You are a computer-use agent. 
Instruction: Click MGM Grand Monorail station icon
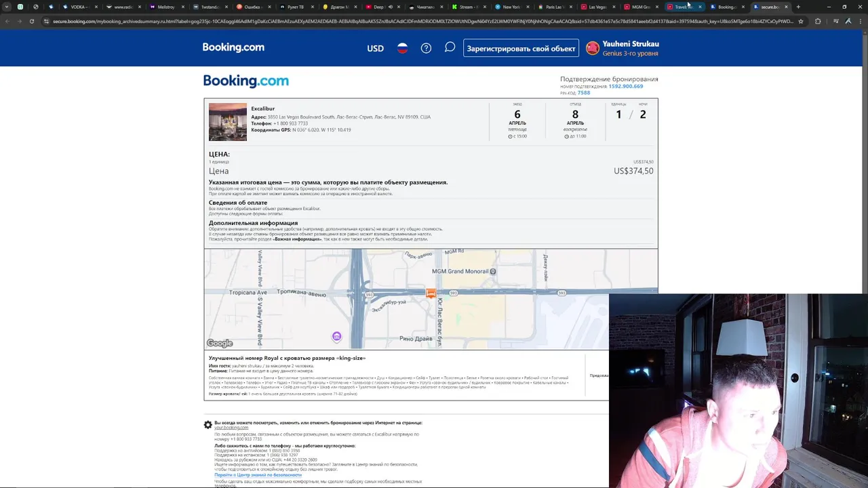(x=493, y=271)
